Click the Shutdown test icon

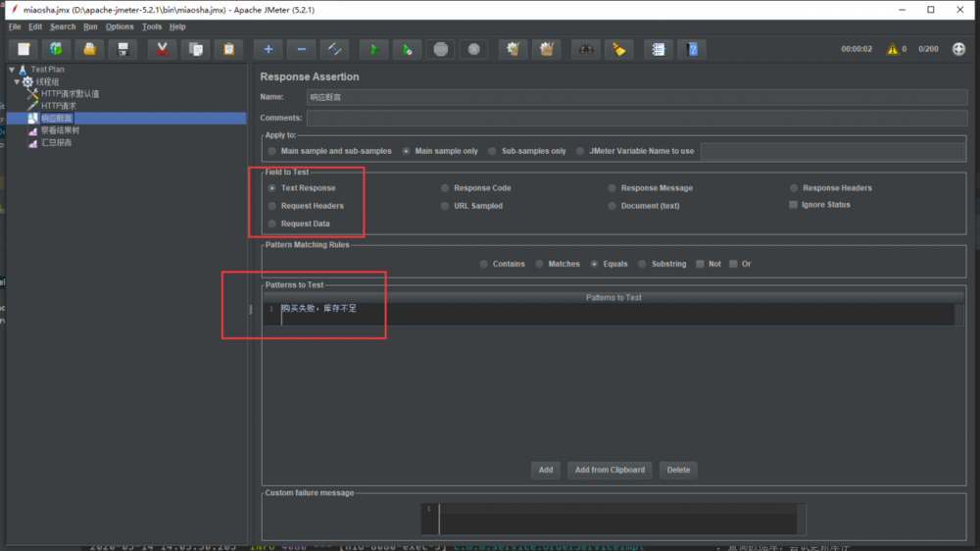[473, 49]
